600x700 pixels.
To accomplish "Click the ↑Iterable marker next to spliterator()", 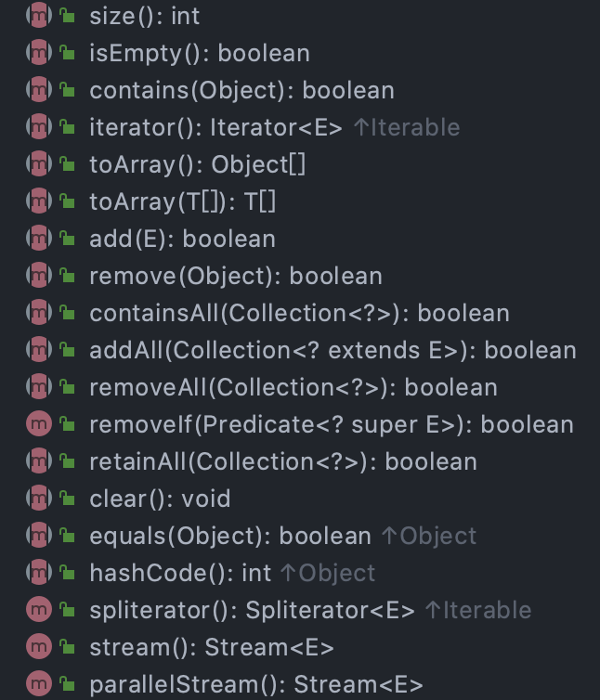I will (477, 610).
